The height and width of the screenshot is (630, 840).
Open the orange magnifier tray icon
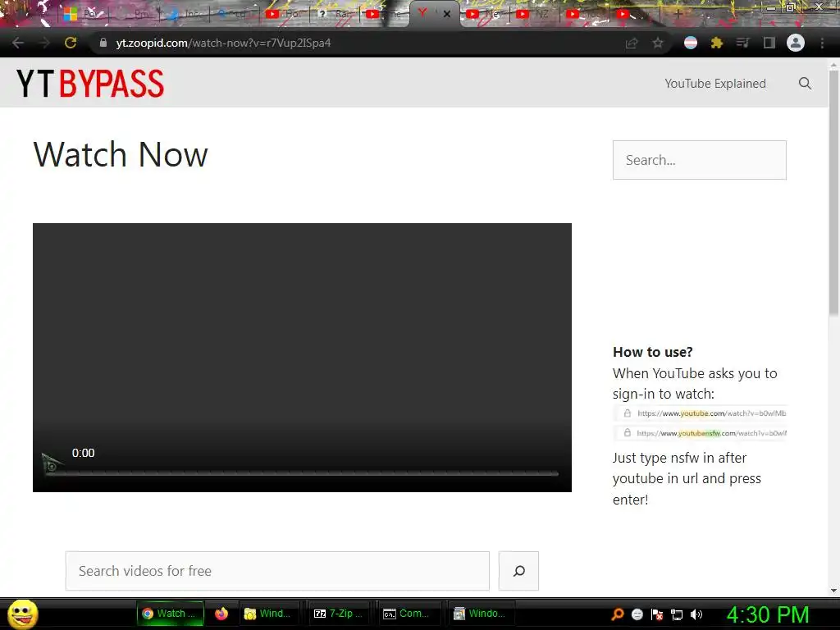[618, 614]
